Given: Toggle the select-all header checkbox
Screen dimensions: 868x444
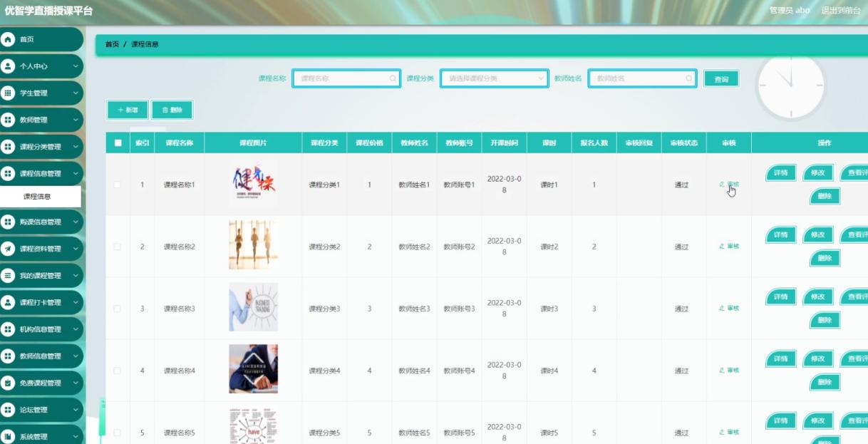Looking at the screenshot, I should 118,143.
